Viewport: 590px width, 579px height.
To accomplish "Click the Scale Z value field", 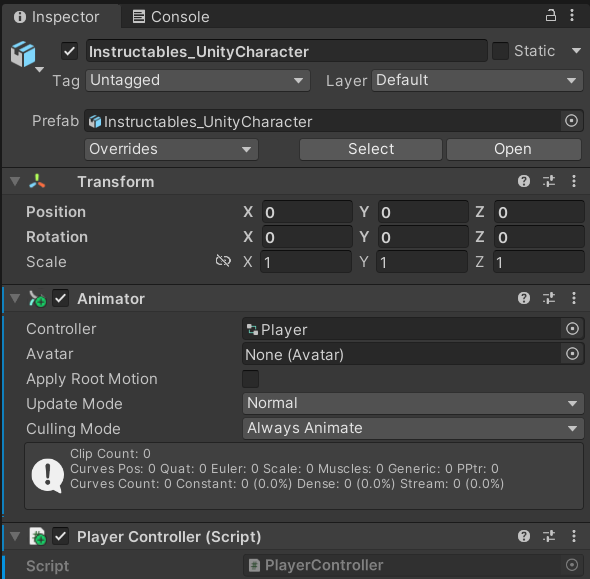I will click(539, 262).
